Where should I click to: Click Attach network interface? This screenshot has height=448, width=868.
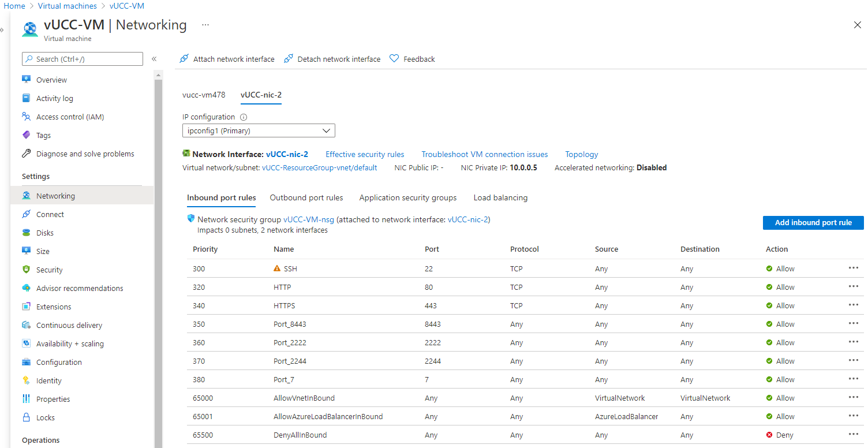227,59
